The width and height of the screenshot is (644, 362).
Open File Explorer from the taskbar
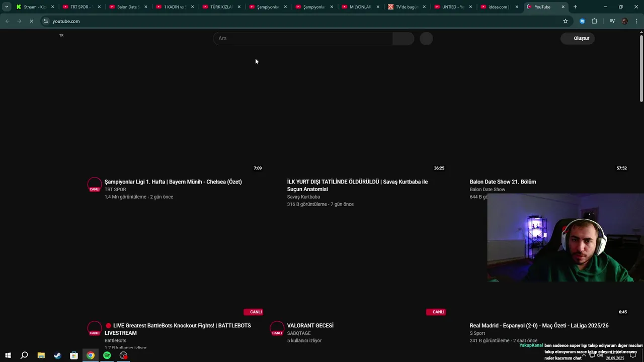click(x=41, y=355)
